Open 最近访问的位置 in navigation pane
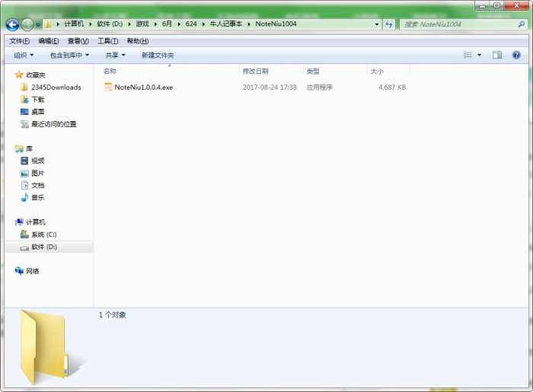 54,124
